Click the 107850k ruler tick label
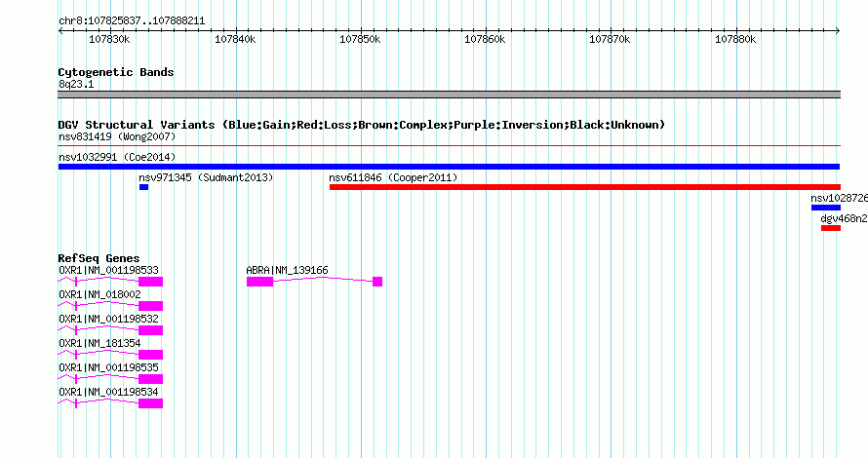Viewport: 868px width, 458px height. [360, 39]
